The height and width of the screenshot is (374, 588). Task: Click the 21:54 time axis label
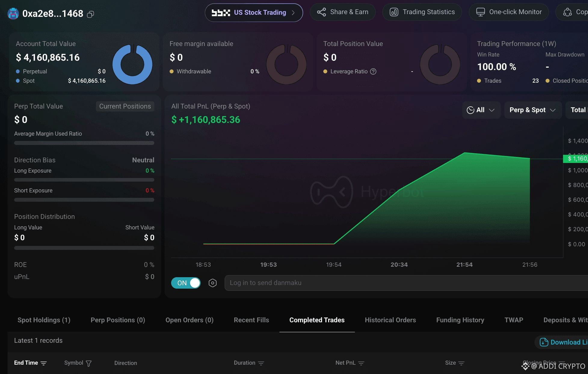pyautogui.click(x=464, y=265)
